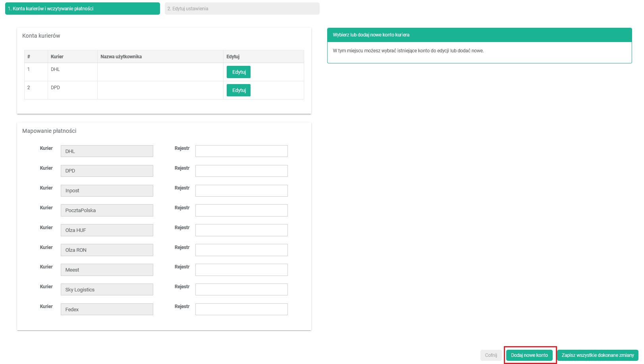Save changes with Zapisz wszystkie dokonane zmiany
644x364 pixels.
click(598, 355)
